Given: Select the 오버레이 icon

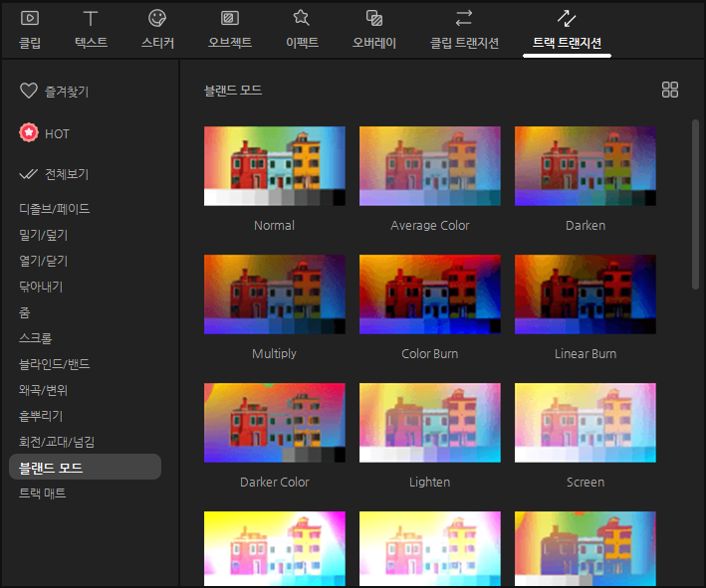Looking at the screenshot, I should (374, 18).
